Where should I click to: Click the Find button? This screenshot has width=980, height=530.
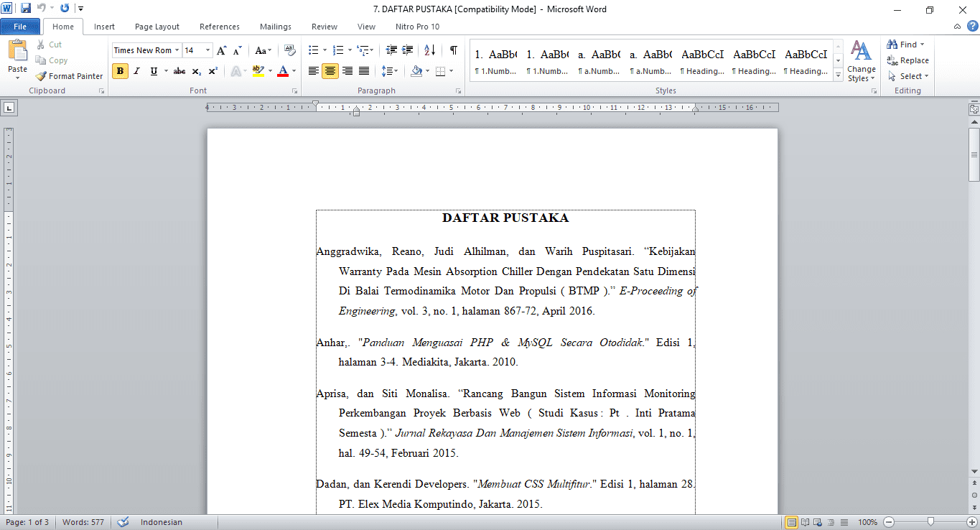[906, 45]
